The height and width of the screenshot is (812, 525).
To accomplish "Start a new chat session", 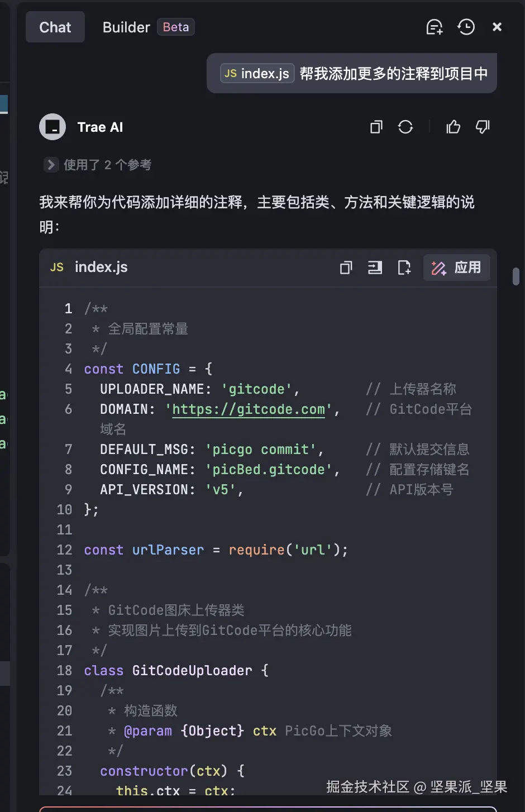I will tap(434, 27).
